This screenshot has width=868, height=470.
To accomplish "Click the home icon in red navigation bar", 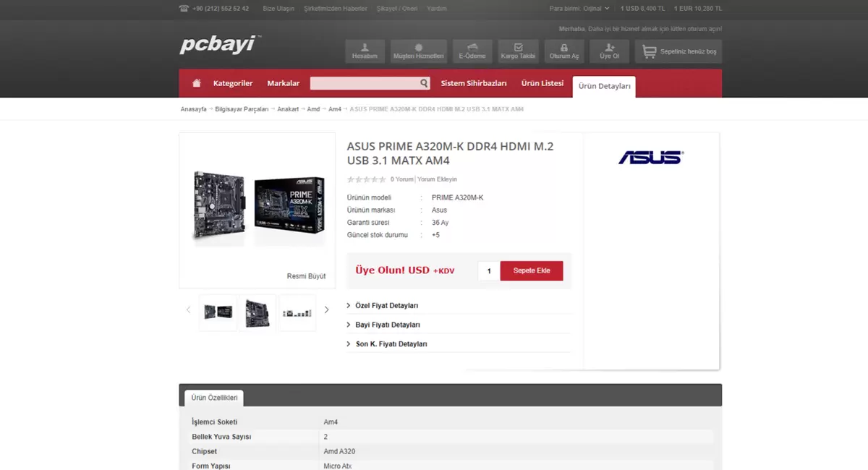I will (x=196, y=83).
